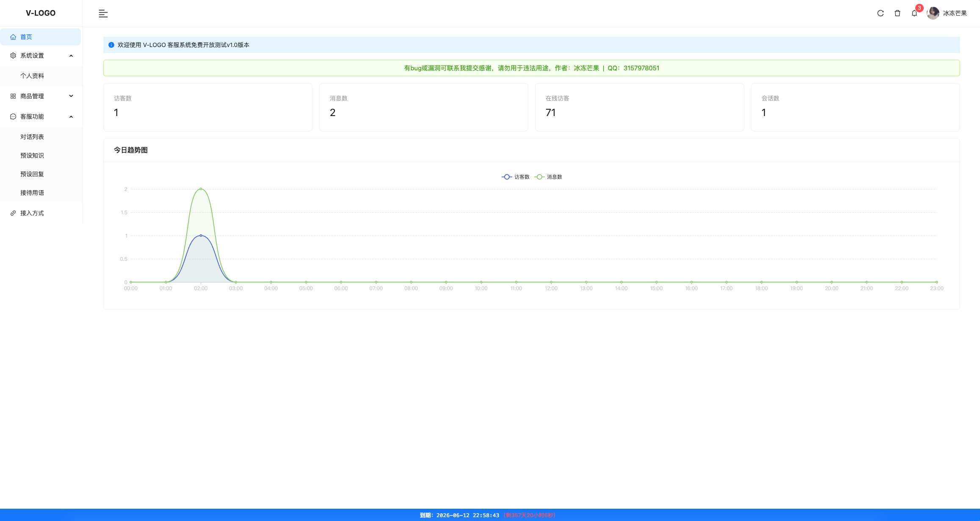Expand the 商品管理 menu chevron

71,96
